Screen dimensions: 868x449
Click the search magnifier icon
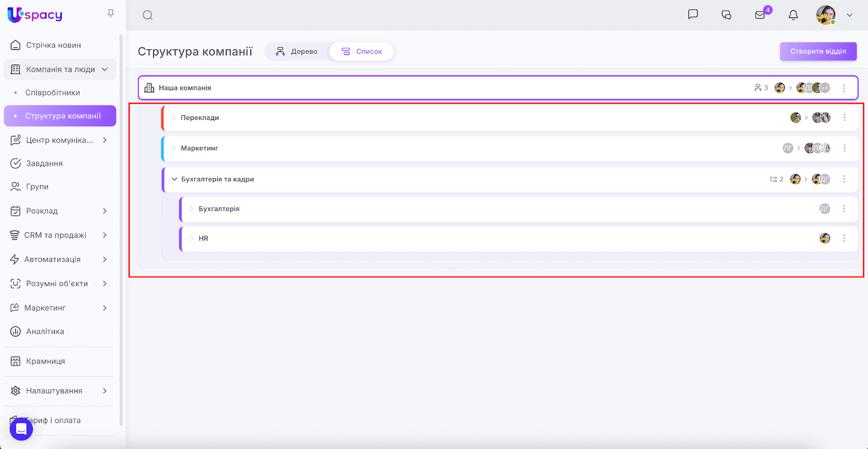[148, 15]
